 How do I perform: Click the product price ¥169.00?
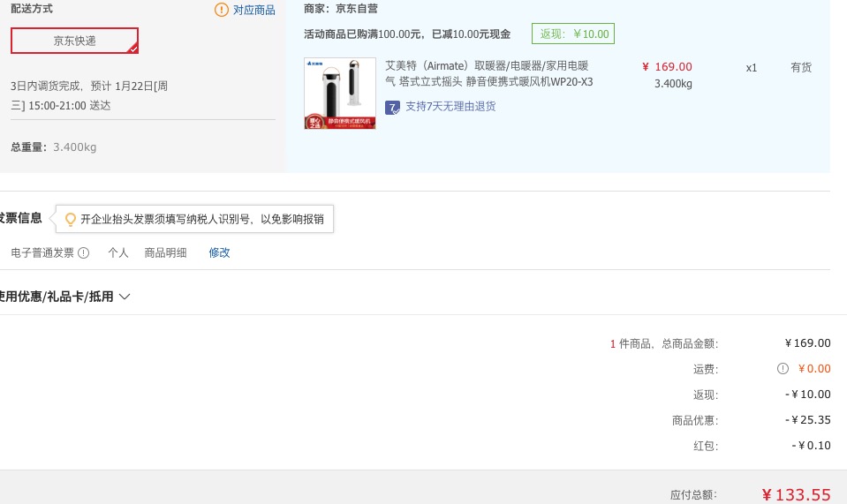[x=667, y=67]
